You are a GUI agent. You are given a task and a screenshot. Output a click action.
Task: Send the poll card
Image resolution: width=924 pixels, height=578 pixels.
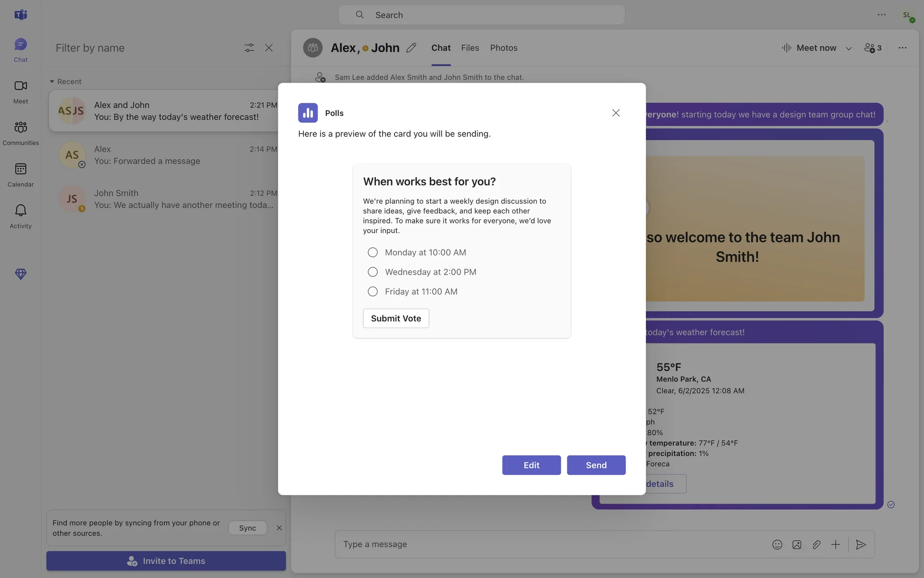[x=596, y=465]
